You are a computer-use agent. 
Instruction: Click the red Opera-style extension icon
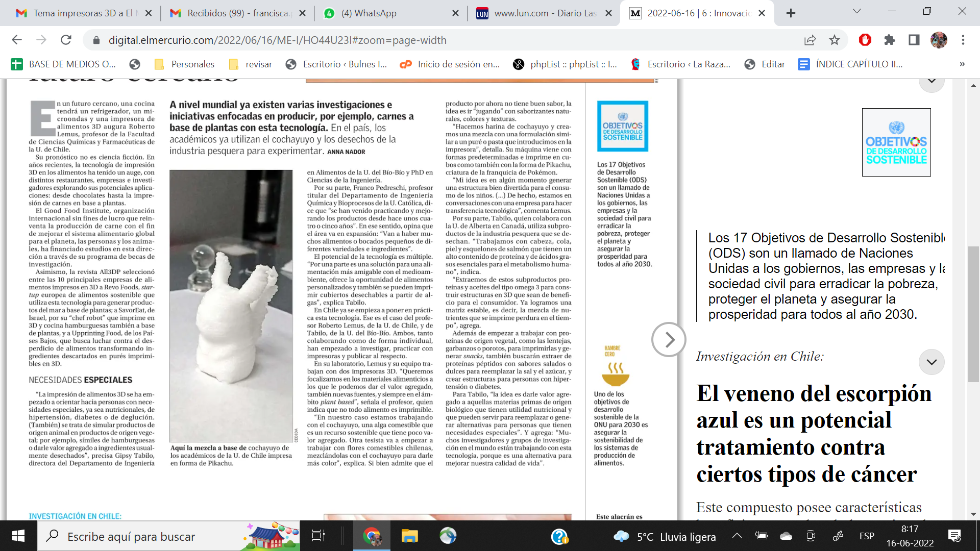[865, 40]
